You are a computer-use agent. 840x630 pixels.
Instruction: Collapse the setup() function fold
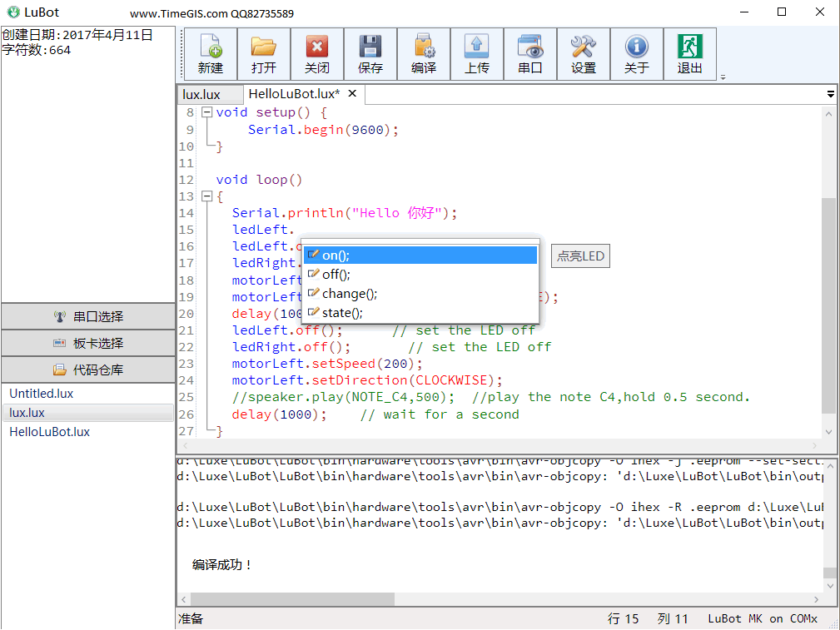coord(206,112)
